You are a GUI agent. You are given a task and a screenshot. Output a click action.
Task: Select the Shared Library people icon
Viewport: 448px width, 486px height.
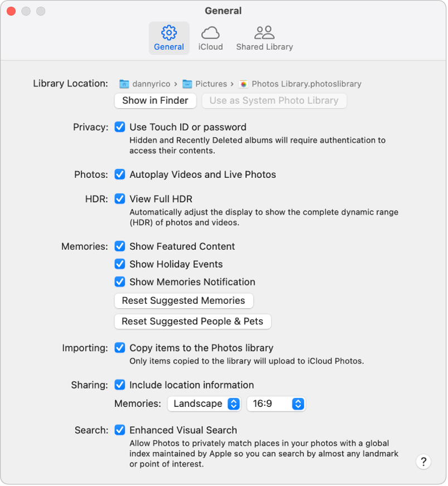(x=264, y=32)
